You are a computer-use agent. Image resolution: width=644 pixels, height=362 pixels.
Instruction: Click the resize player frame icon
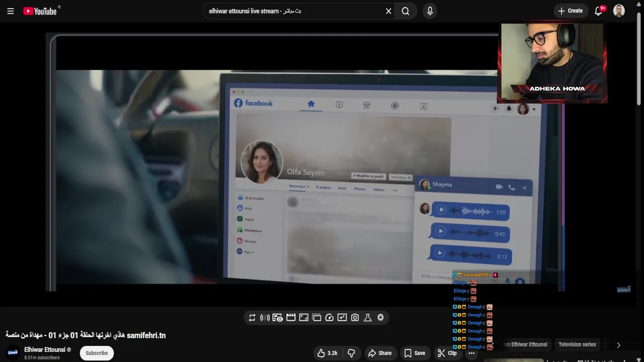pyautogui.click(x=303, y=317)
